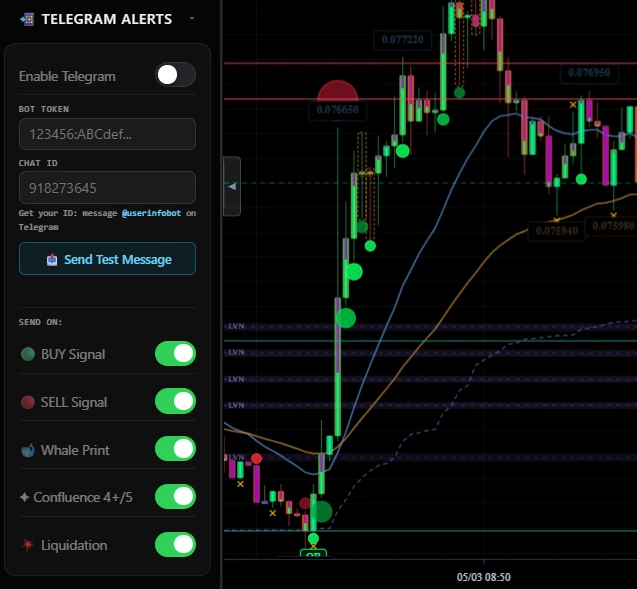637x589 pixels.
Task: Click the Whale Print whale icon
Action: point(28,450)
